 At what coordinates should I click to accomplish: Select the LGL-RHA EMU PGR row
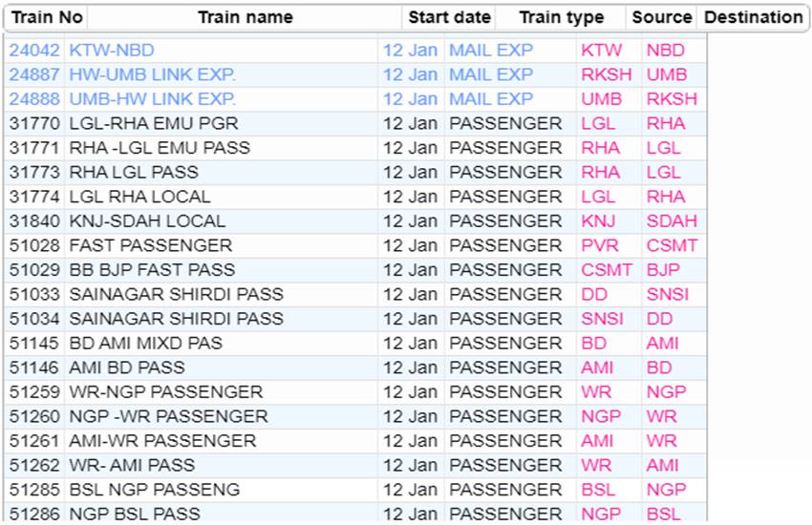[x=355, y=124]
